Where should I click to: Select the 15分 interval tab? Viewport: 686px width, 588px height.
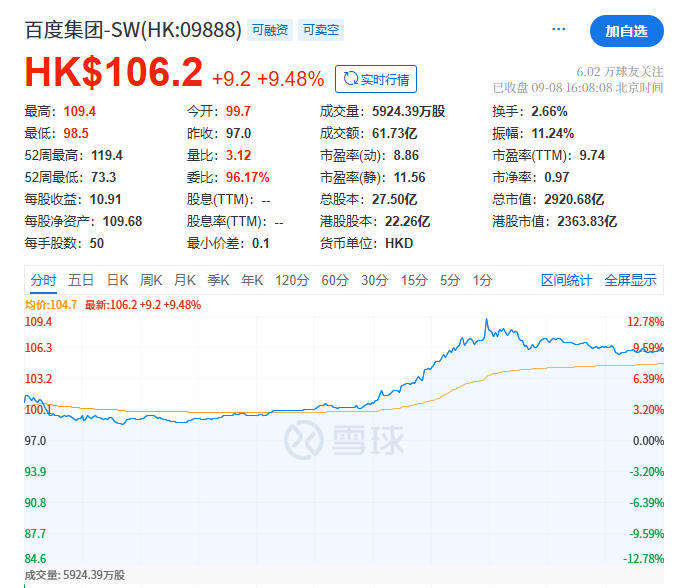coord(414,280)
